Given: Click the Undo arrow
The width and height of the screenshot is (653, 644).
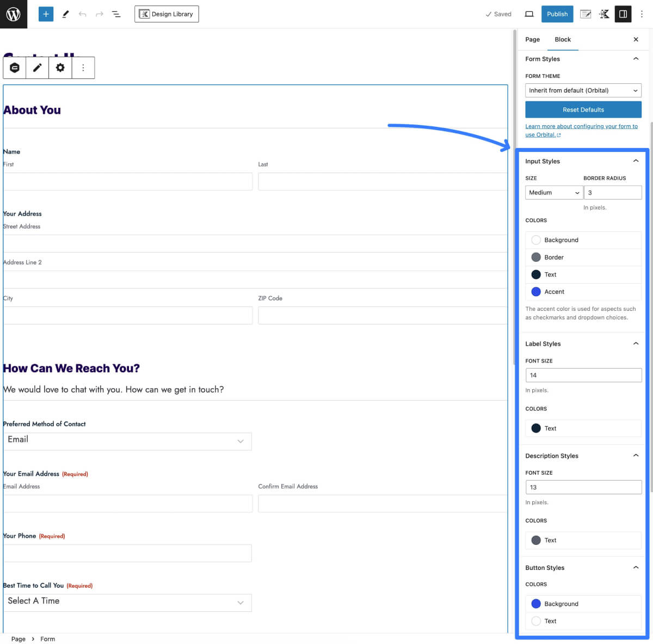Looking at the screenshot, I should click(x=82, y=14).
